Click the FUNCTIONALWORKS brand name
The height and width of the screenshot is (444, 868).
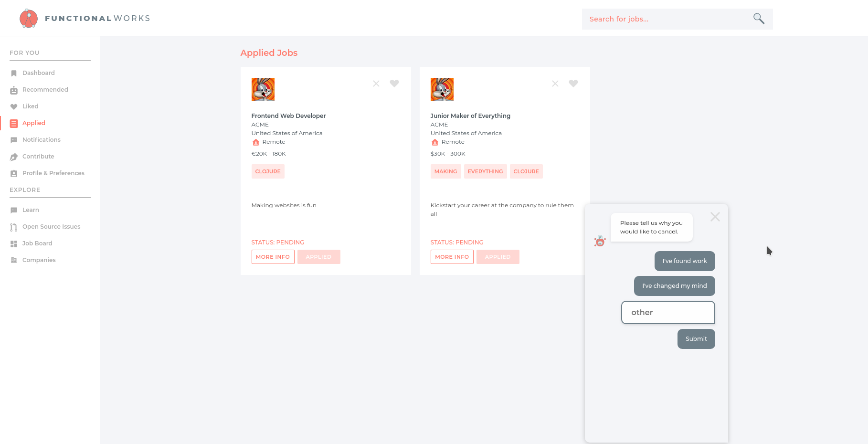(x=97, y=18)
